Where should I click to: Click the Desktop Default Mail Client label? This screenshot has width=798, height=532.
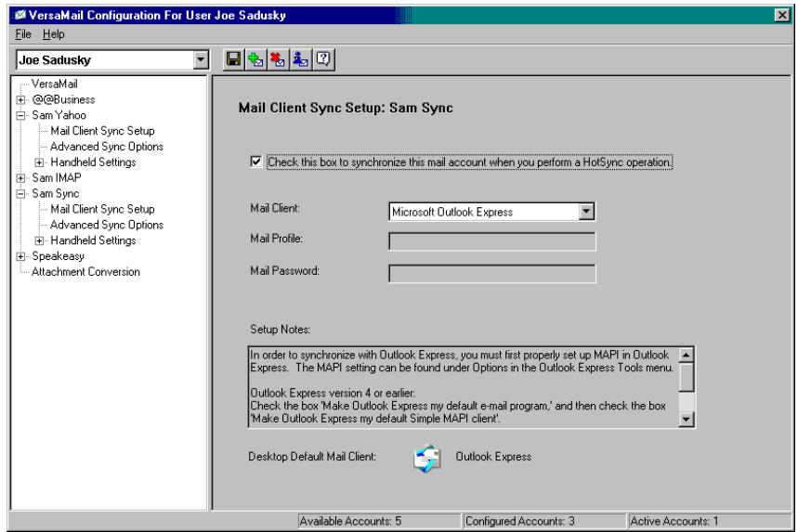point(312,457)
